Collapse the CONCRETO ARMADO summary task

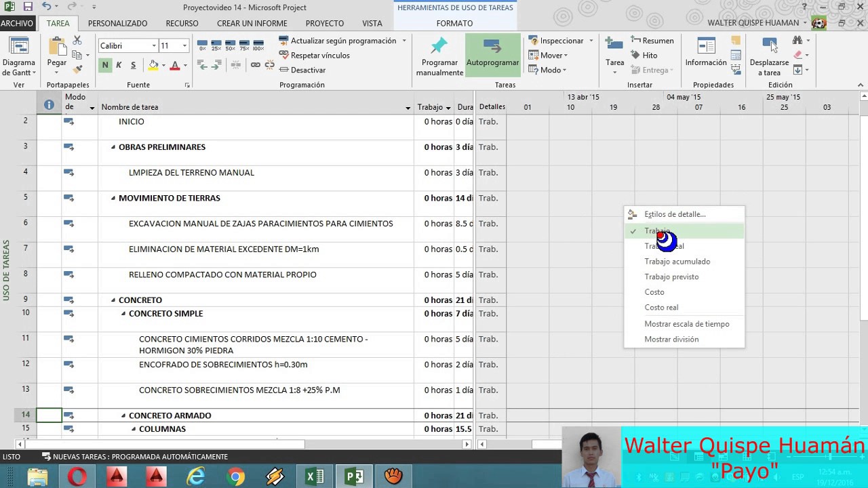pos(123,415)
